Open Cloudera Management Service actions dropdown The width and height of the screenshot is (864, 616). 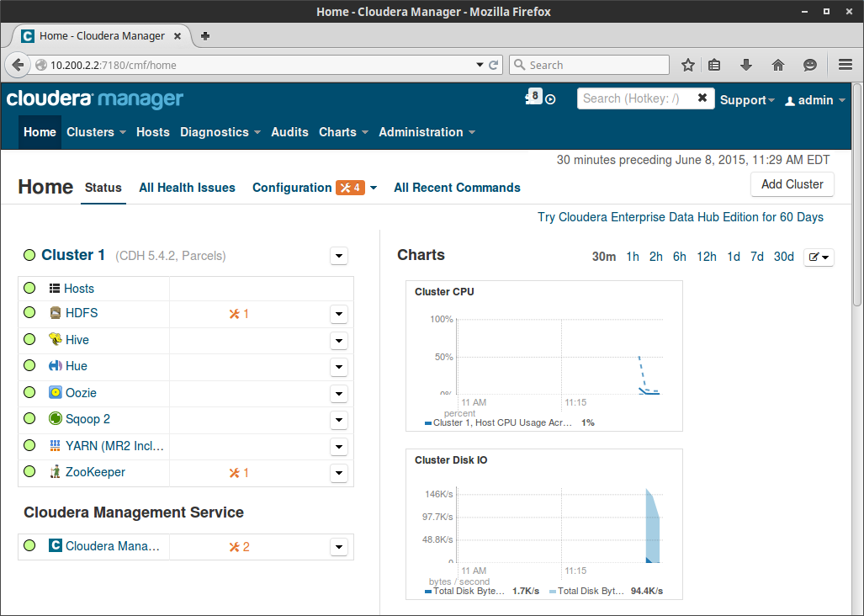(339, 547)
